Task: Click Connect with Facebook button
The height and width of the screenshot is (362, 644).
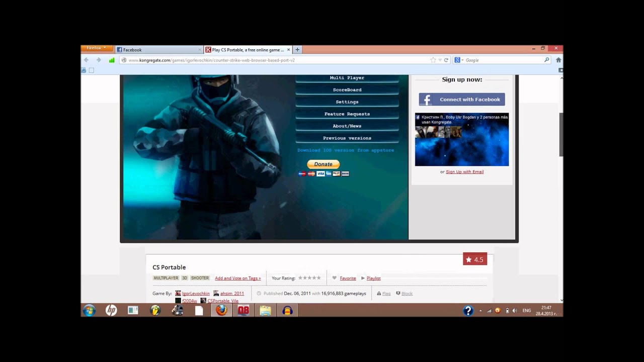Action: (462, 100)
